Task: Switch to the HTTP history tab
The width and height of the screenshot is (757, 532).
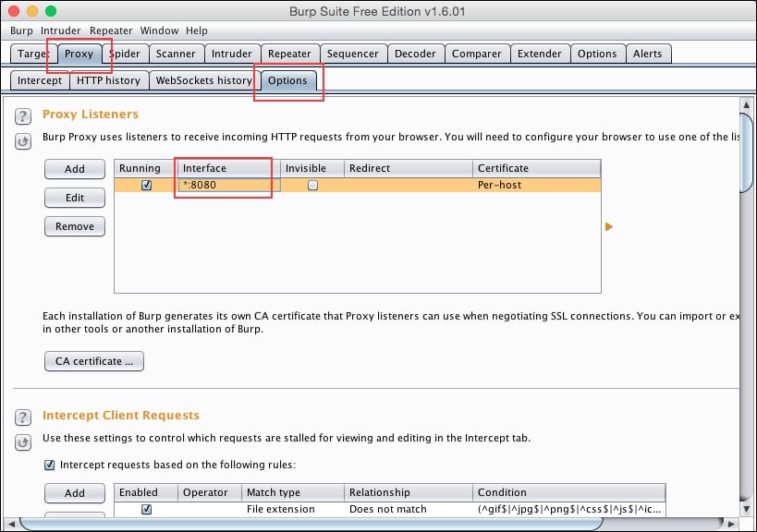Action: [x=108, y=80]
